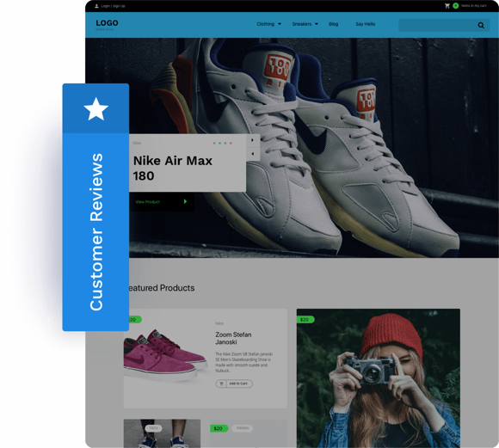
Task: Go to previous slide with left arrow
Action: click(x=253, y=154)
